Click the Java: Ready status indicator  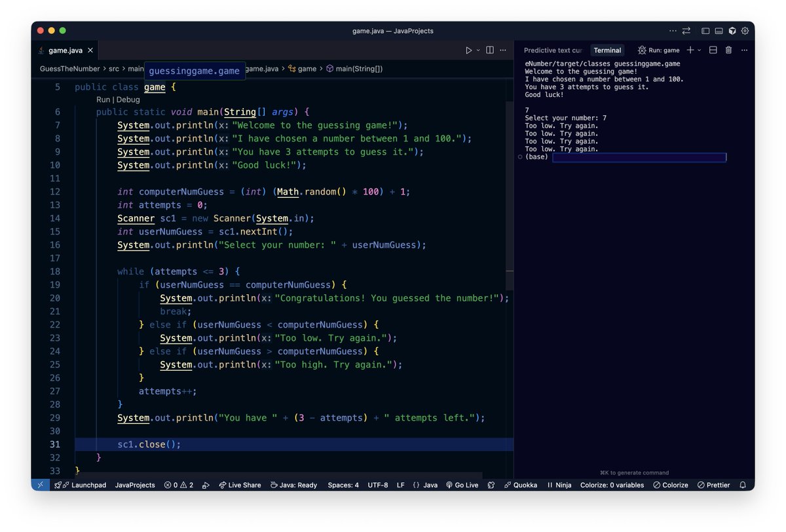click(x=293, y=485)
